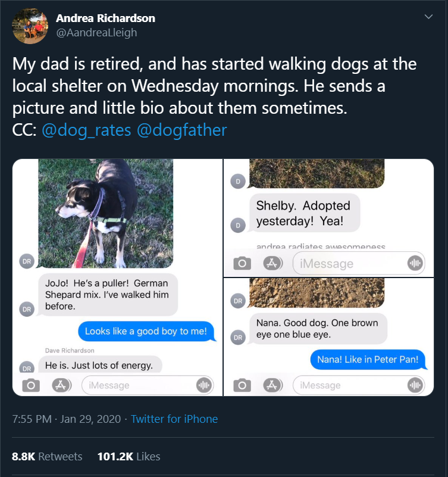Tap camera icon in Shelby chat
Screen dimensions: 448x477
coord(242,263)
